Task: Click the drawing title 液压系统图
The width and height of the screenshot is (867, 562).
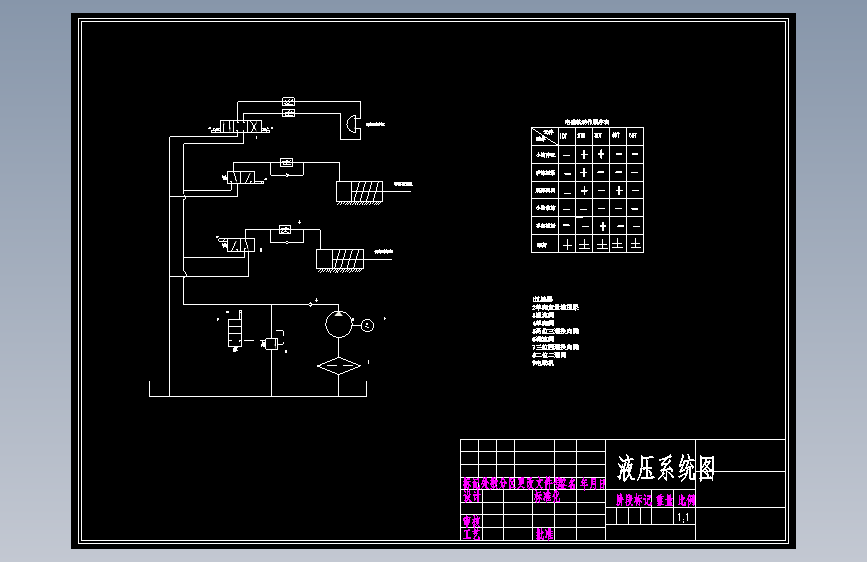Action: click(x=666, y=469)
